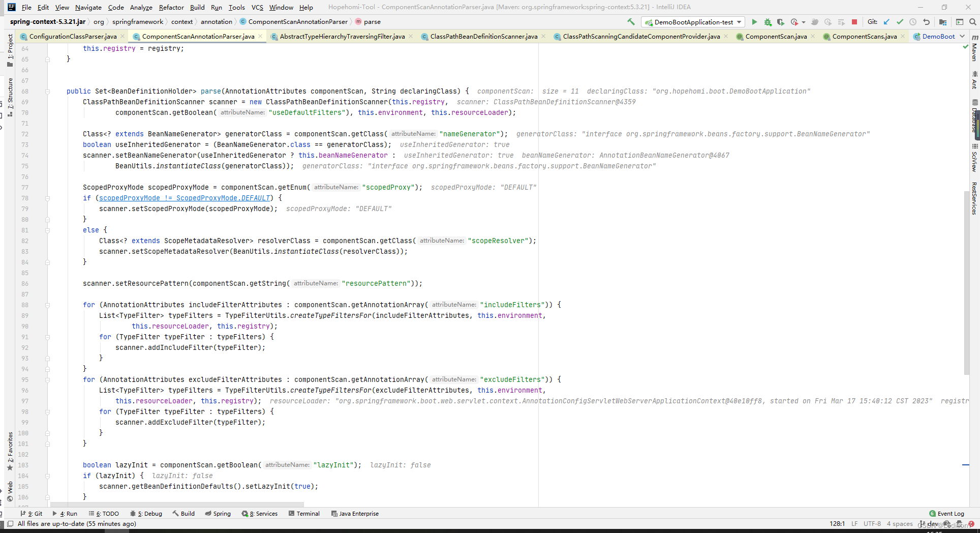Commit changes using the green checkmark
980x533 pixels.
(900, 22)
